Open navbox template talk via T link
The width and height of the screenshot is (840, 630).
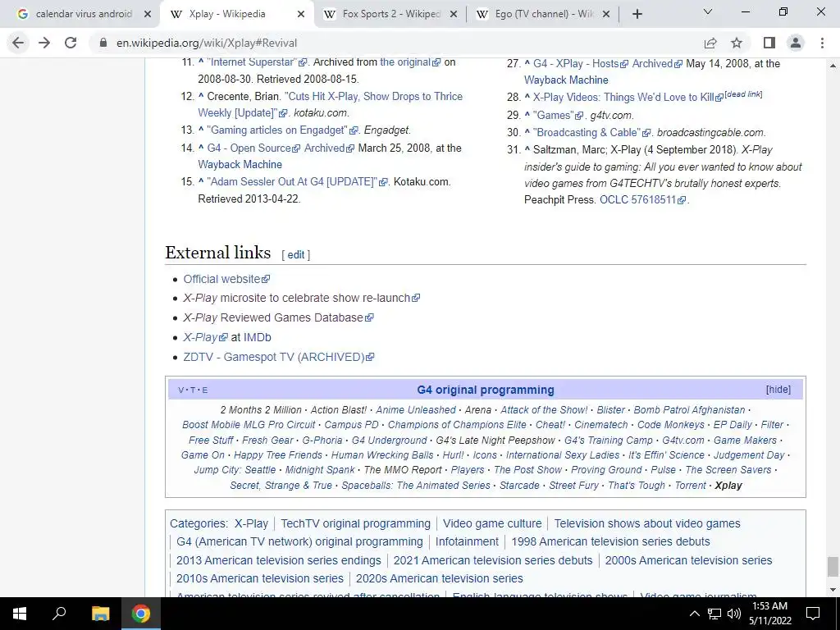coord(193,390)
